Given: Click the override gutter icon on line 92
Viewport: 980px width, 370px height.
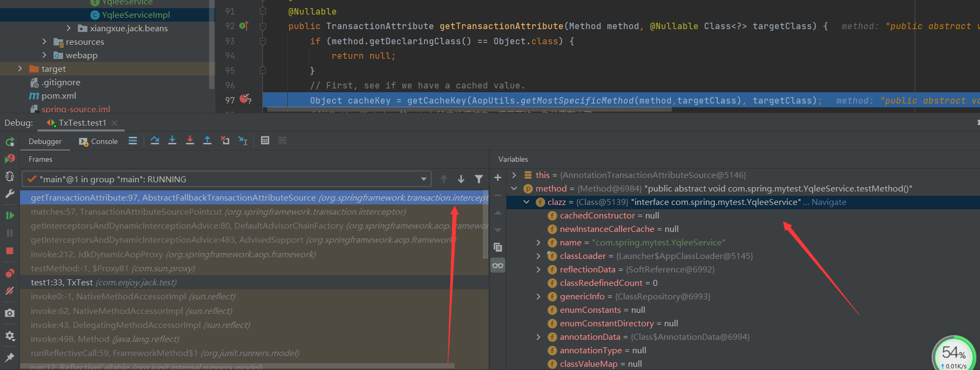Looking at the screenshot, I should point(244,26).
